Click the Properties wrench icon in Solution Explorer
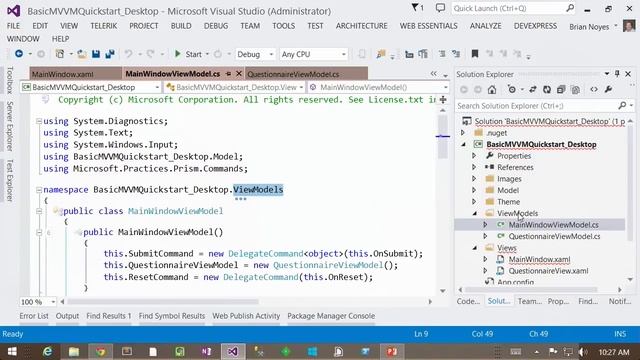The width and height of the screenshot is (640, 360). click(608, 89)
